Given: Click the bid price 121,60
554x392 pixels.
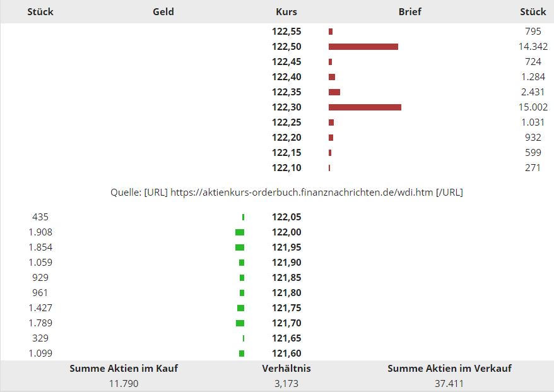Looking at the screenshot, I should (286, 353).
